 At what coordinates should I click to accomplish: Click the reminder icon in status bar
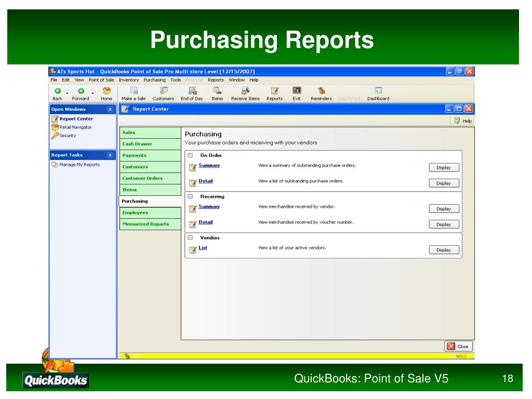127,356
